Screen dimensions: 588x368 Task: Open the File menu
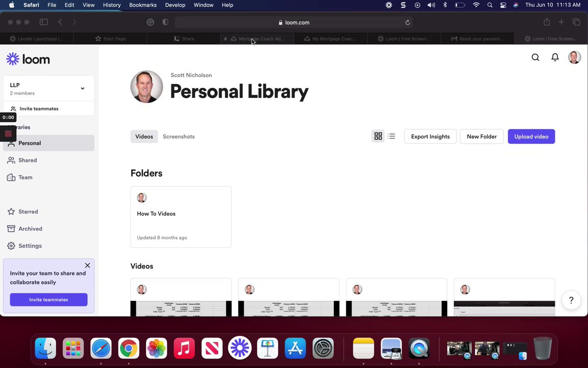click(x=52, y=5)
